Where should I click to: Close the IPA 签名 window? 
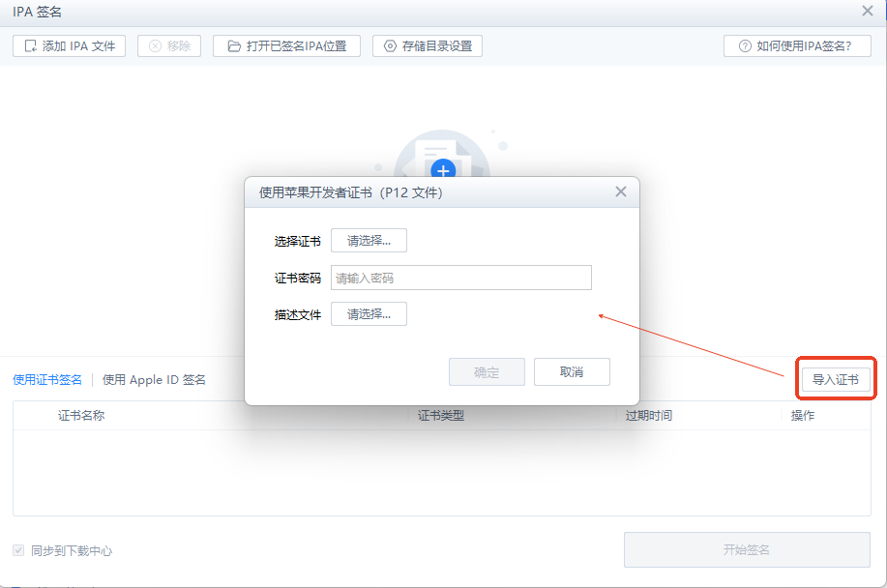coord(868,11)
